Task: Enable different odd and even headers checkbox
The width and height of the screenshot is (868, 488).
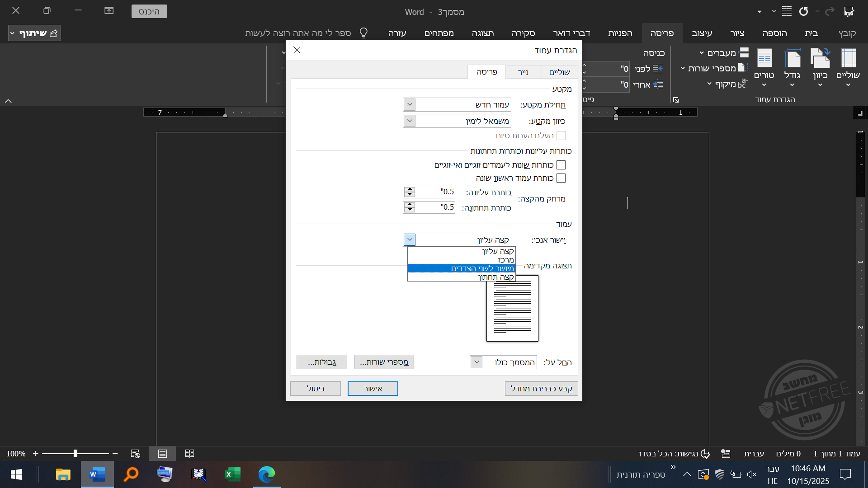Action: [x=561, y=165]
